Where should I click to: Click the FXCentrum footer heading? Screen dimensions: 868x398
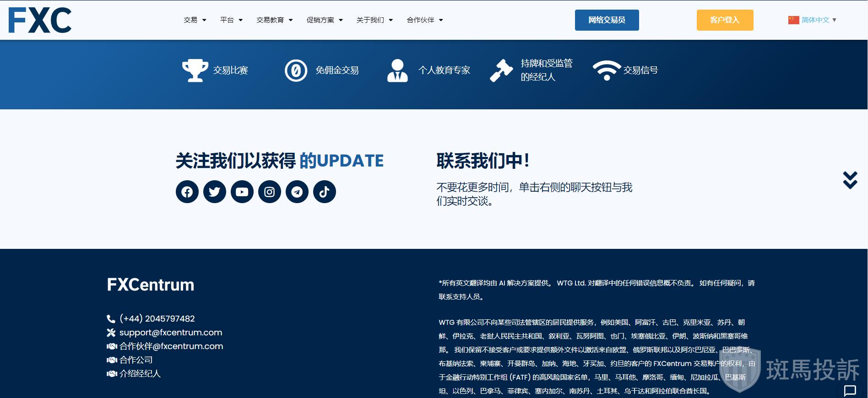point(151,285)
